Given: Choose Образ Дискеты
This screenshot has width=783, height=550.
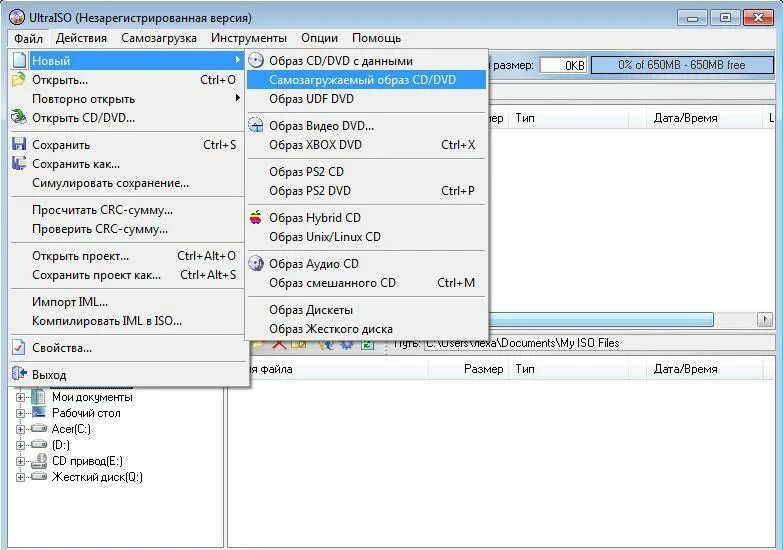Looking at the screenshot, I should [366, 309].
